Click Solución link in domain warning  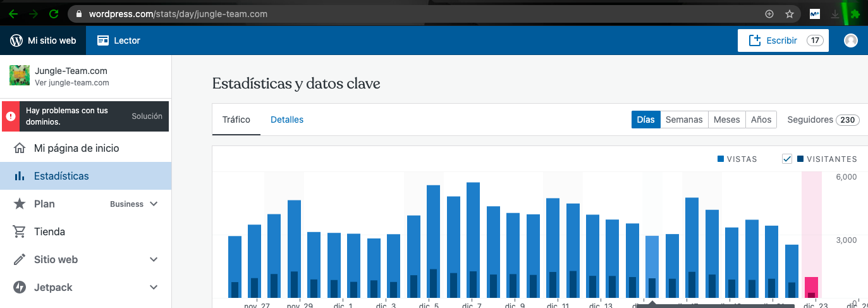click(x=147, y=116)
